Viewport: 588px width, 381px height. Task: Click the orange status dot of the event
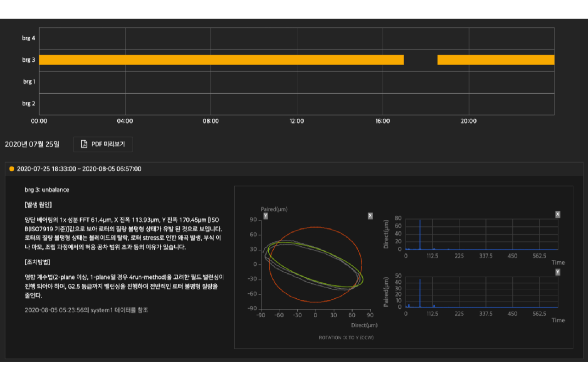tap(11, 169)
